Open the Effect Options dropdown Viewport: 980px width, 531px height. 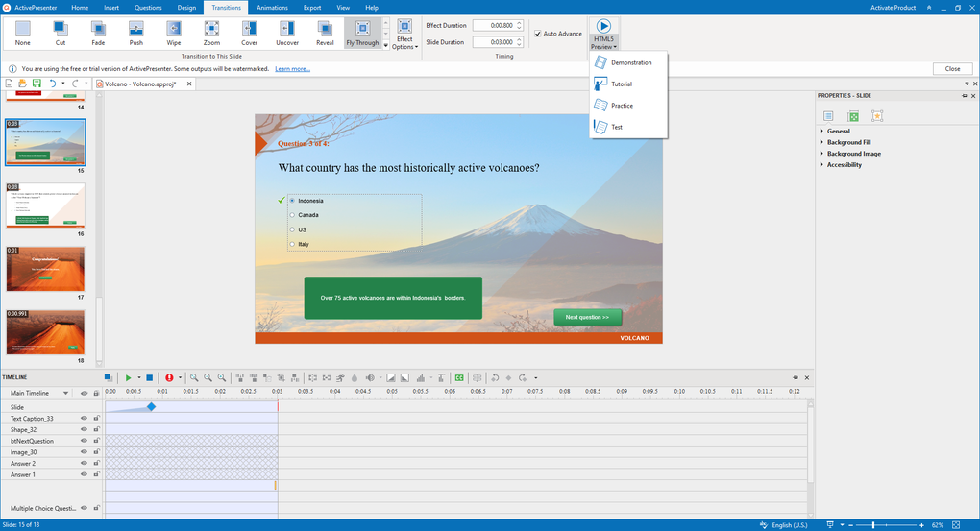pyautogui.click(x=404, y=35)
